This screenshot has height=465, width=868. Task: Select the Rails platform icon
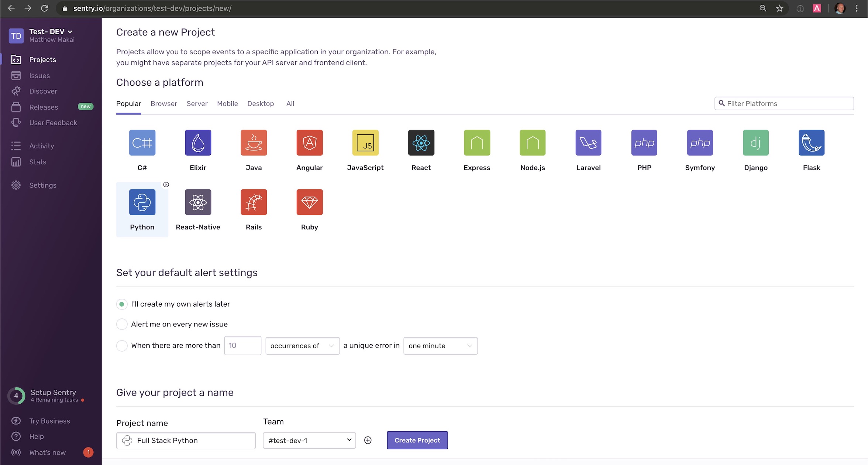coord(254,202)
